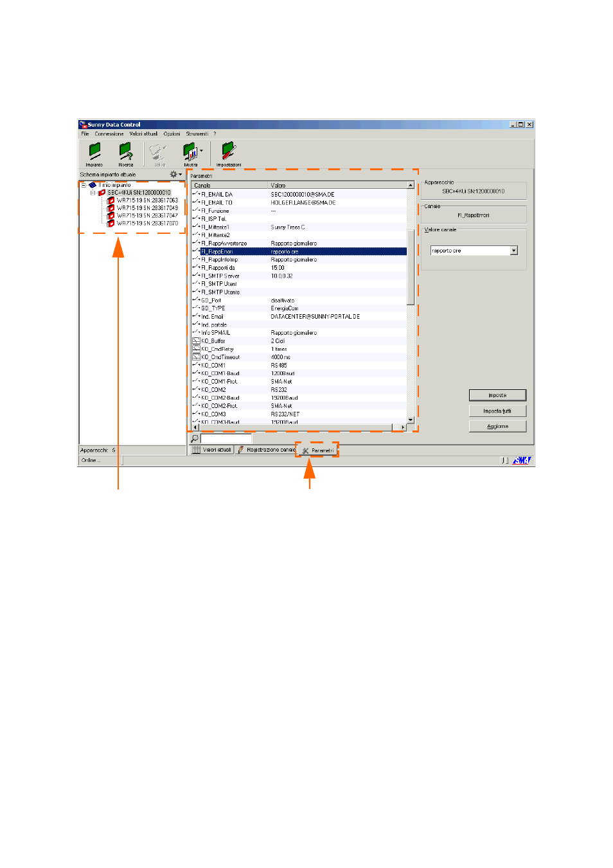Open the Opzioni menu
The height and width of the screenshot is (868, 613).
(x=172, y=134)
